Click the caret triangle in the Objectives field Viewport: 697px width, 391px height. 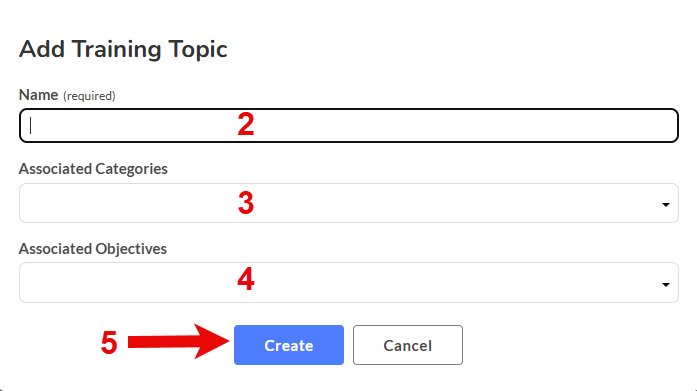coord(665,284)
